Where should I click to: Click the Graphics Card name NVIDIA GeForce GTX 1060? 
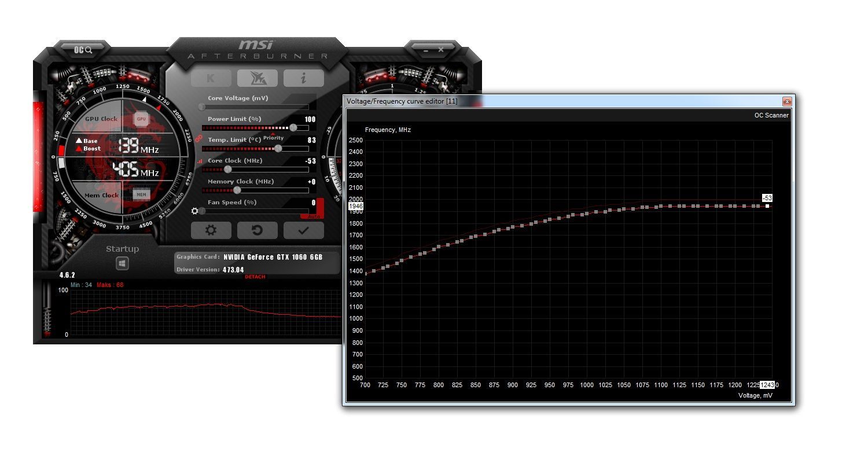click(x=273, y=257)
